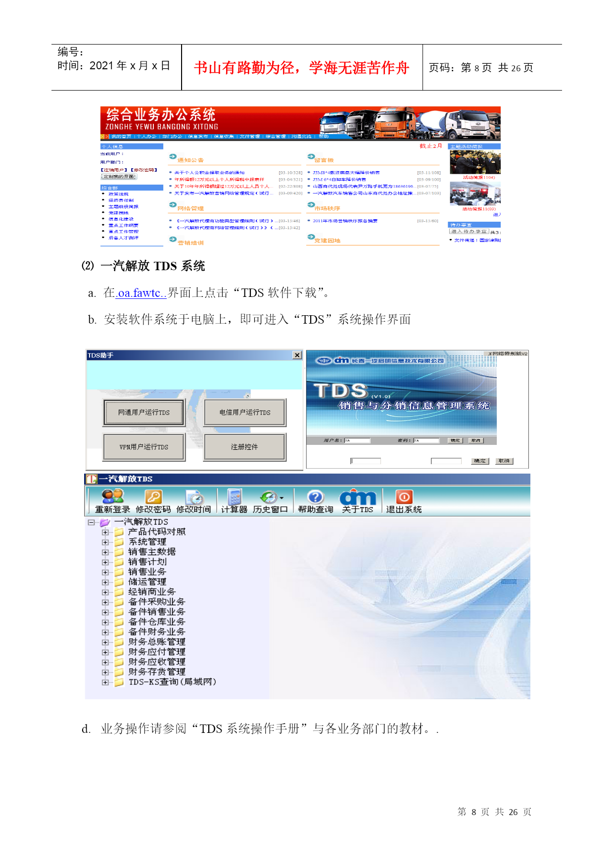Viewport: 614px width, 868px height.
Task: Click the VPN用户运行TDS button
Action: pos(144,447)
